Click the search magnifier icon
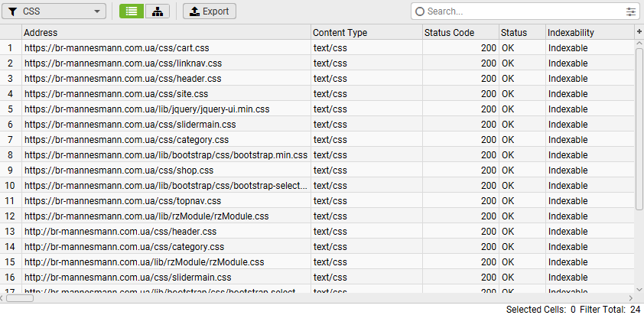The height and width of the screenshot is (315, 644). (x=419, y=11)
